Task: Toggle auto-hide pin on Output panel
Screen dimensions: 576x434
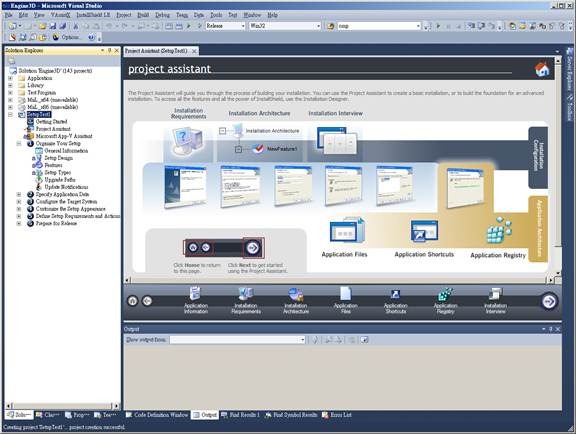Action: point(551,329)
